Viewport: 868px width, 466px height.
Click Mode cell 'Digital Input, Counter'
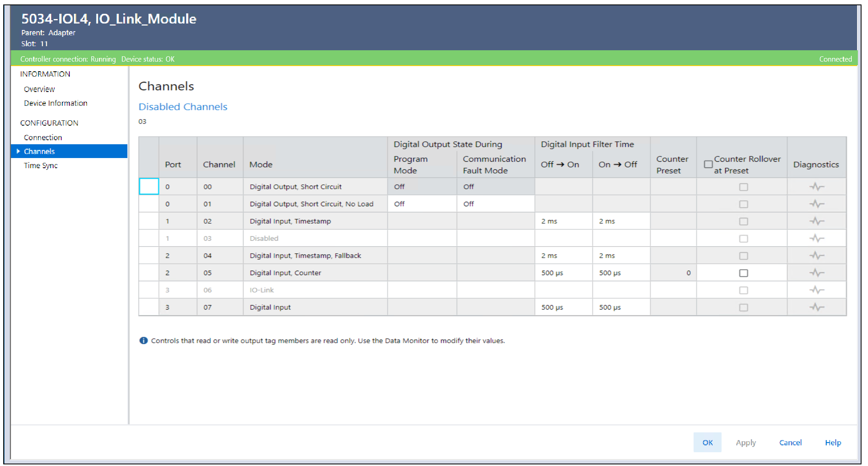[x=315, y=273]
